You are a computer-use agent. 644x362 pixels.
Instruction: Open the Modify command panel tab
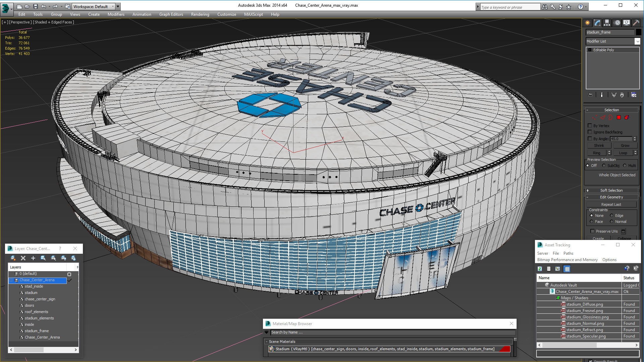coord(597,23)
